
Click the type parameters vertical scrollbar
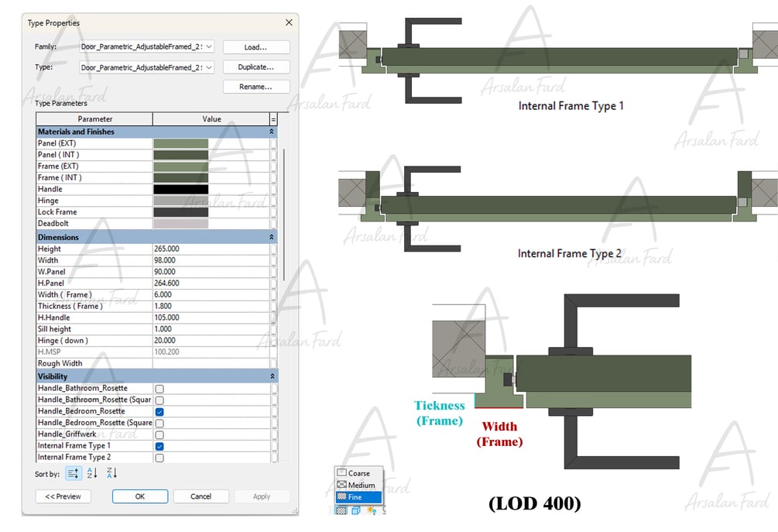click(x=283, y=215)
